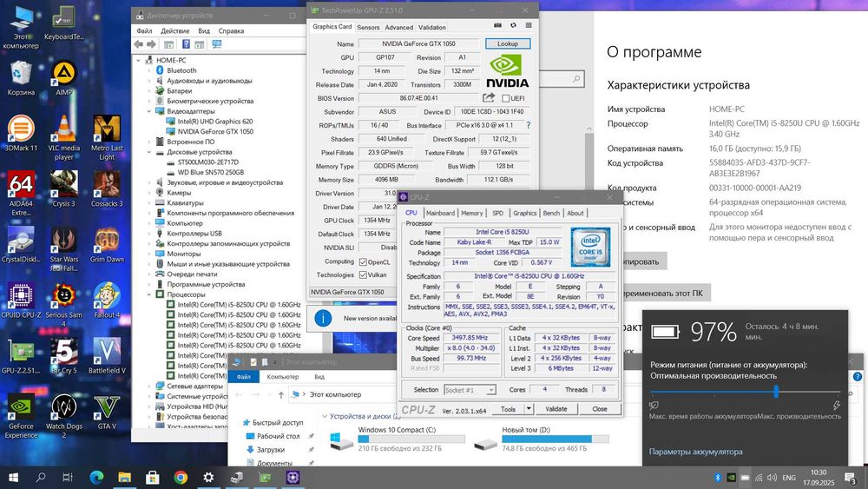
Task: Open the Справка menu in Device Manager
Action: coord(231,31)
